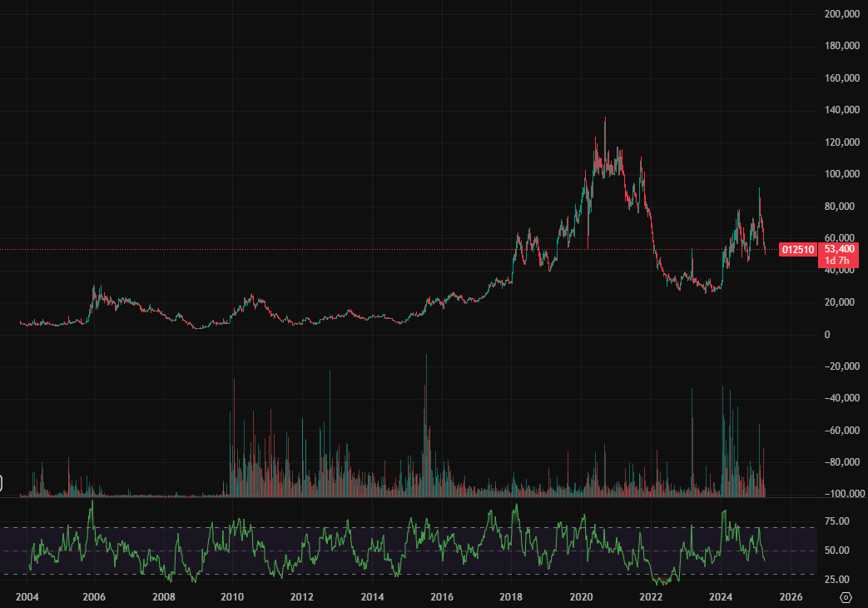Click the 2014 label on time axis

[x=372, y=597]
